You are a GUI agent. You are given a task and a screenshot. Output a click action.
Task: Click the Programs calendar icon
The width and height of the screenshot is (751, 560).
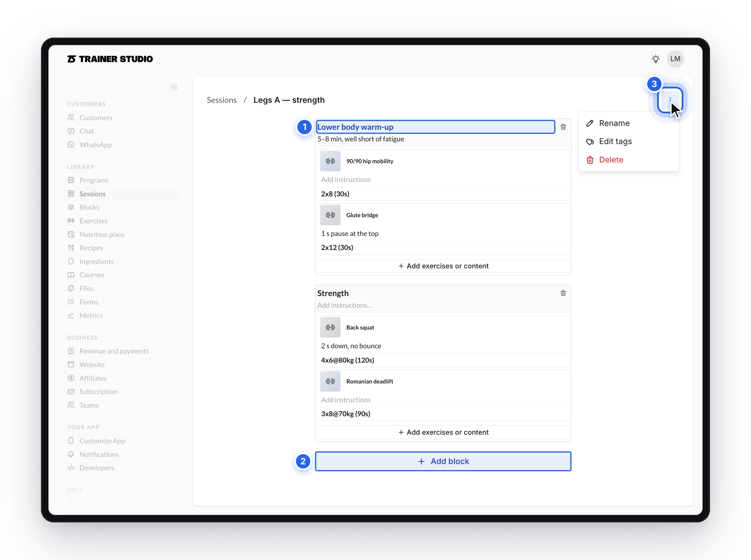(x=71, y=180)
